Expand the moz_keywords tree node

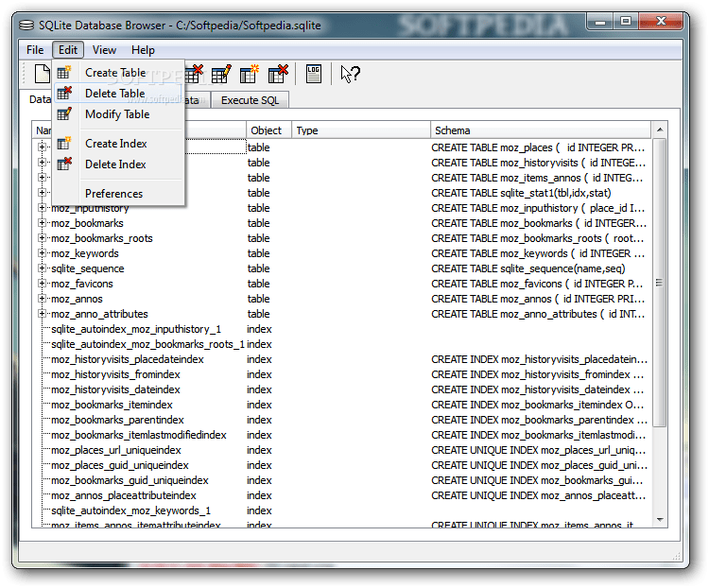point(42,252)
